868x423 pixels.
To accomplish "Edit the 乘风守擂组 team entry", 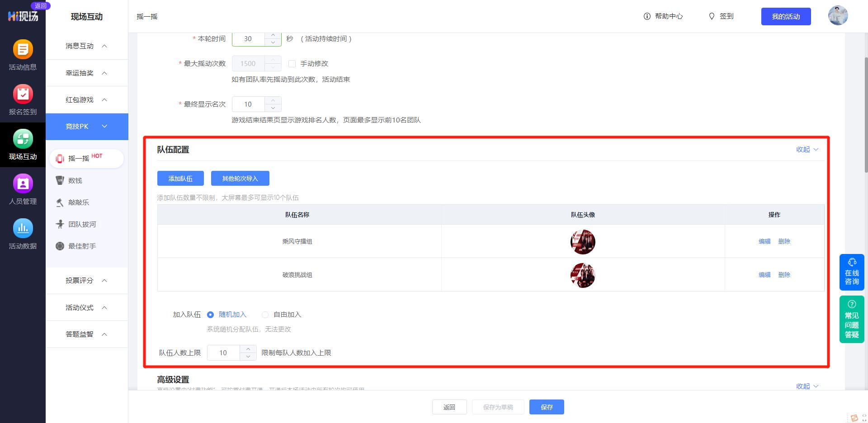I will coord(764,241).
